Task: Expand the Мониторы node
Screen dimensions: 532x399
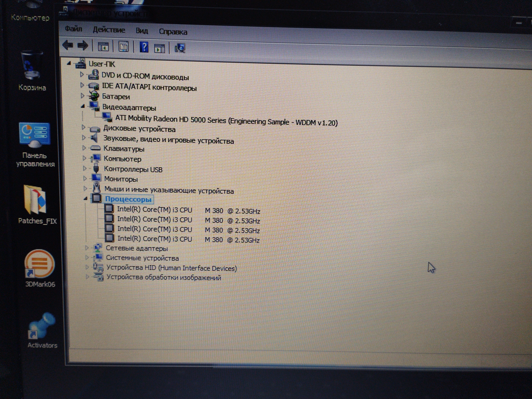Action: pyautogui.click(x=85, y=178)
